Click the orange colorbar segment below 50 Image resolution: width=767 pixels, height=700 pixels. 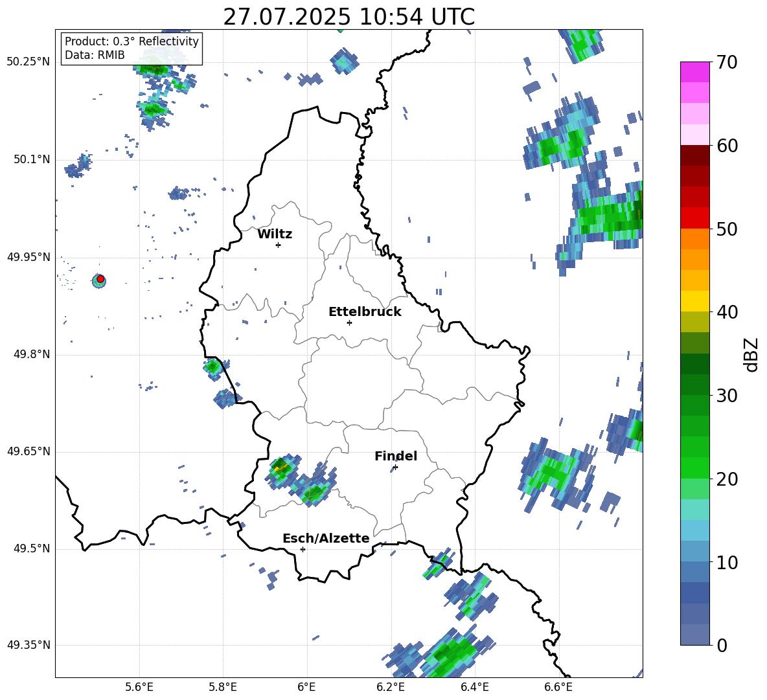coord(694,238)
